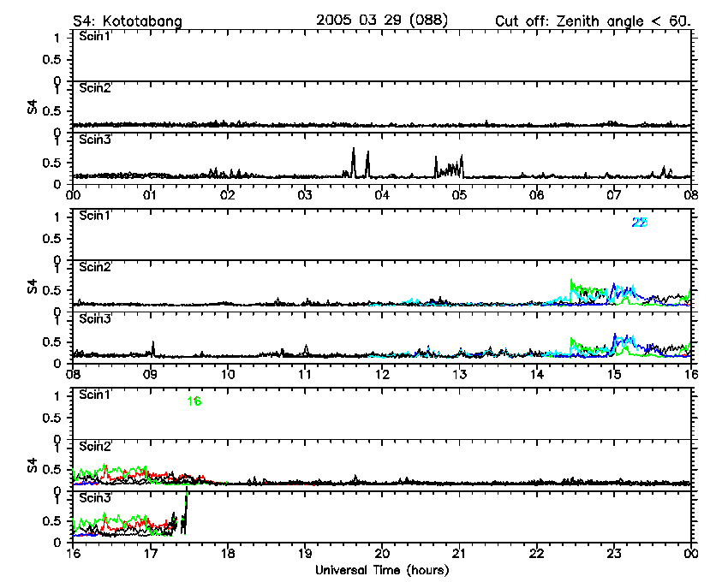Click the "S4" y-axis label of the 08–16 hour panel

tap(32, 287)
